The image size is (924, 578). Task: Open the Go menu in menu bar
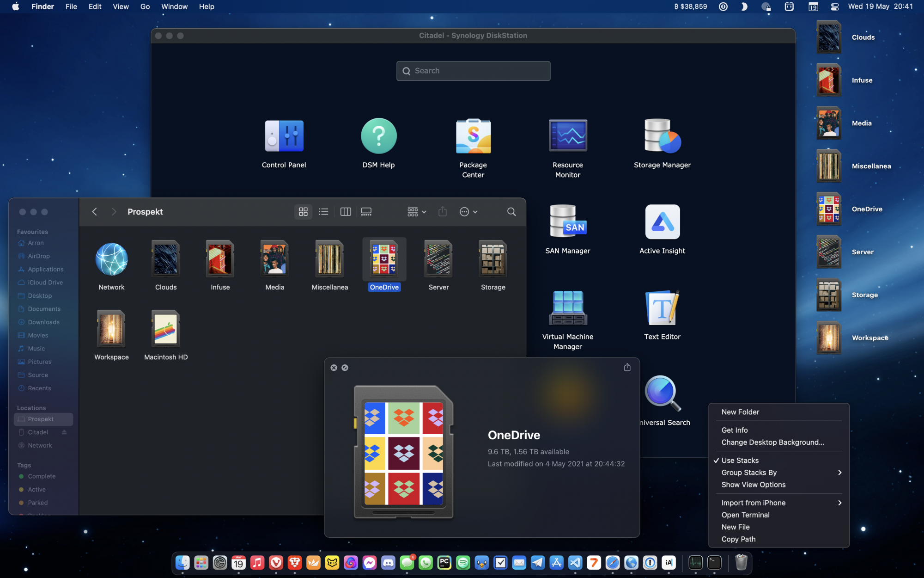145,6
